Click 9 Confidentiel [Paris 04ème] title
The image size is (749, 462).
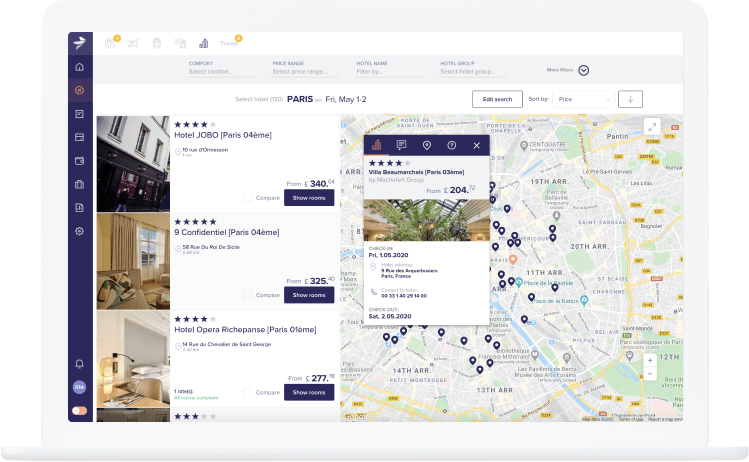[226, 232]
